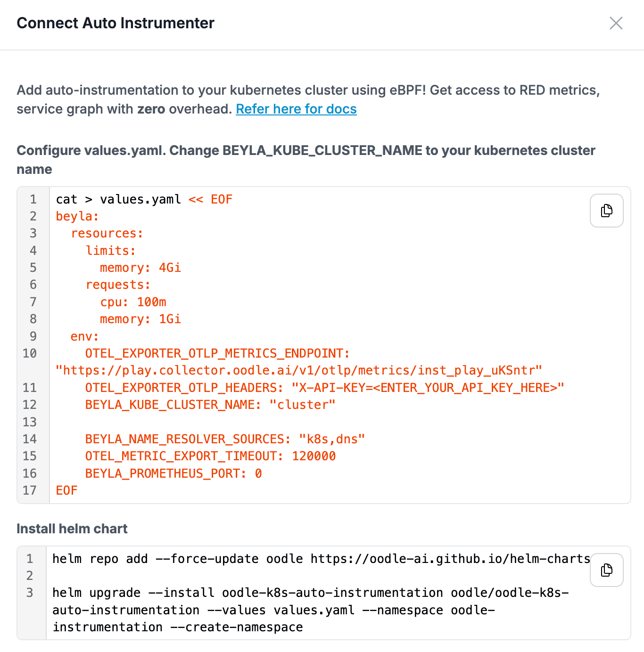This screenshot has width=644, height=652.
Task: Click the OTEL_EXPORTER_OTLP_HEADERS line
Action: point(324,388)
